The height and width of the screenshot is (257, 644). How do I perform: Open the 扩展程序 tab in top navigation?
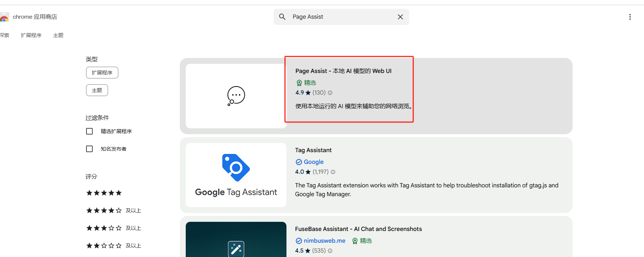[31, 35]
